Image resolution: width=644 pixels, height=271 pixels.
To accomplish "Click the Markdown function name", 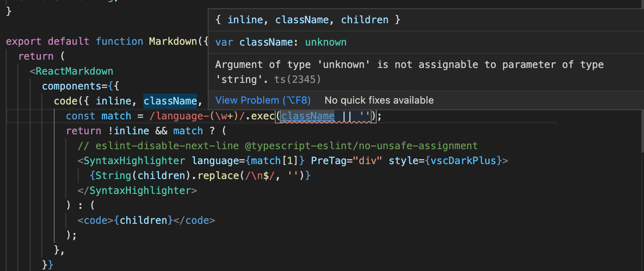I will [x=173, y=41].
